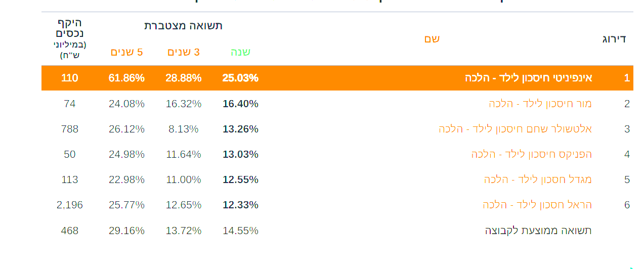Image resolution: width=644 pixels, height=269 pixels.
Task: Click the 61.86% five-year return value
Action: point(126,78)
